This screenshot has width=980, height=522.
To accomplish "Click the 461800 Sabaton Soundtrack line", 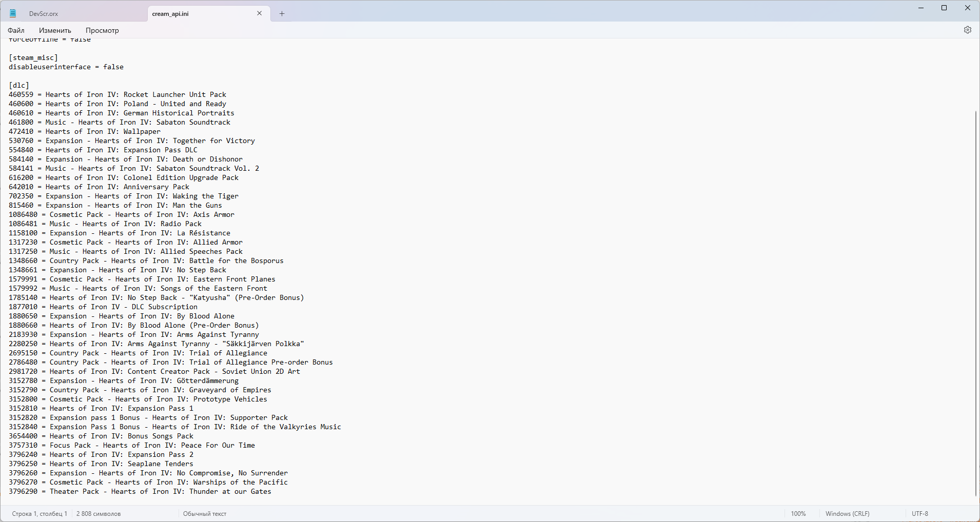I will tap(120, 123).
